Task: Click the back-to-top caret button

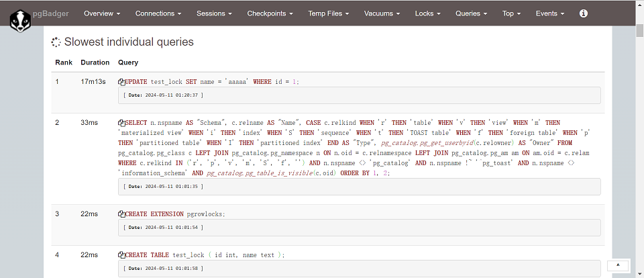Action: 617,267
